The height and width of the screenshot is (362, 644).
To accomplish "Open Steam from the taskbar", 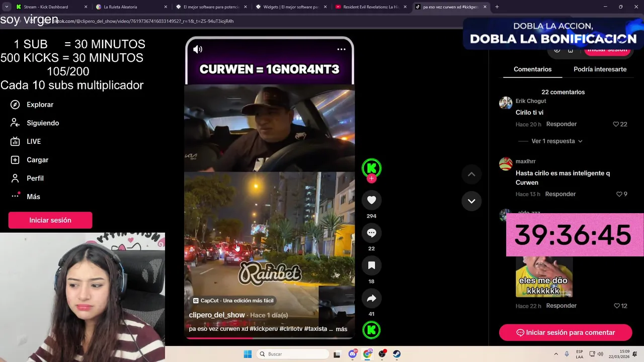I will click(396, 354).
